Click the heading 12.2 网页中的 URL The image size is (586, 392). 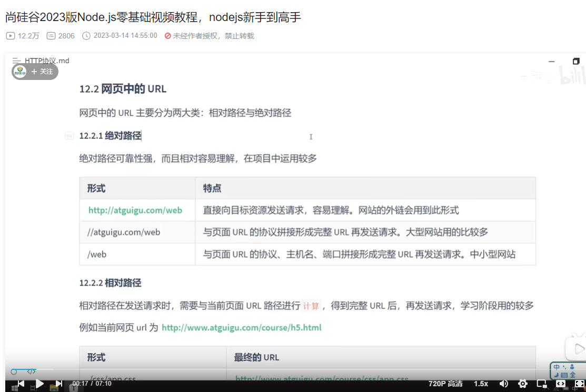[123, 89]
